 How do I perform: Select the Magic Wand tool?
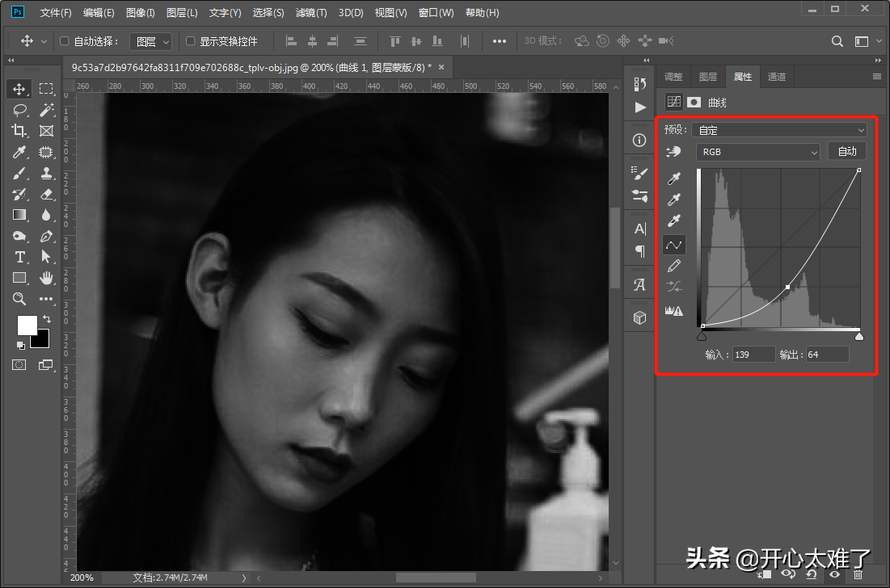pyautogui.click(x=46, y=110)
